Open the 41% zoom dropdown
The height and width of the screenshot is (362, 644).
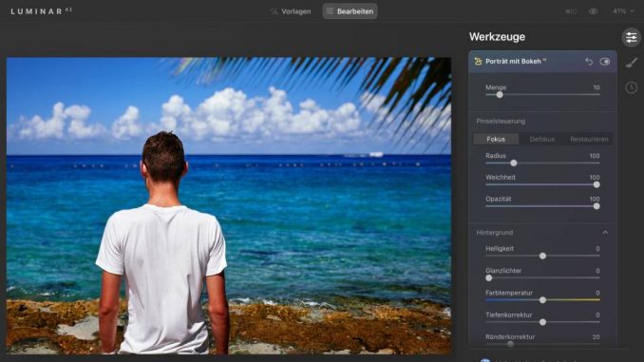623,11
